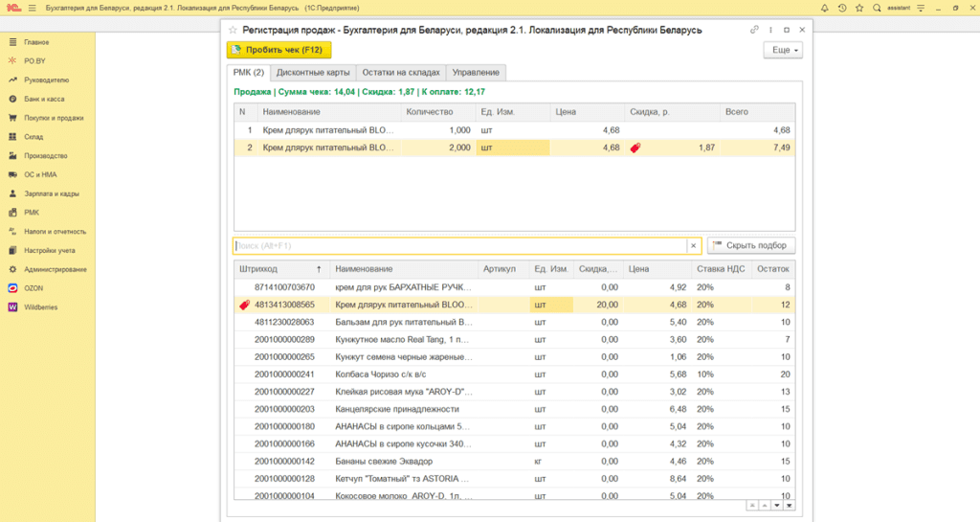
Task: Select product АНАНАСЫ в сиропе кусочки
Action: pos(514,443)
